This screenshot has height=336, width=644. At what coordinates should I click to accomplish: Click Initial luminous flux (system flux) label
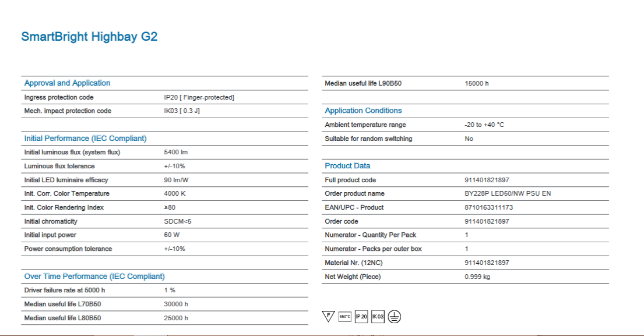click(x=72, y=152)
